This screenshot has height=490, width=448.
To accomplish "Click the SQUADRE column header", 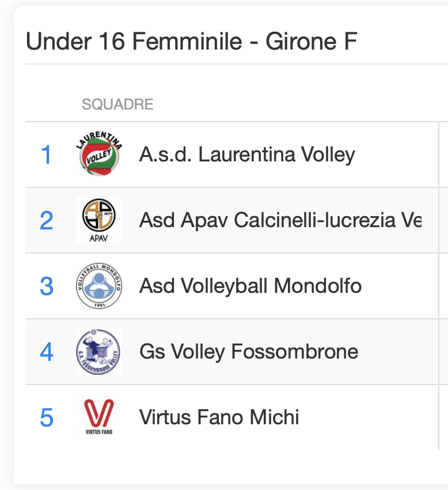I will point(117,104).
